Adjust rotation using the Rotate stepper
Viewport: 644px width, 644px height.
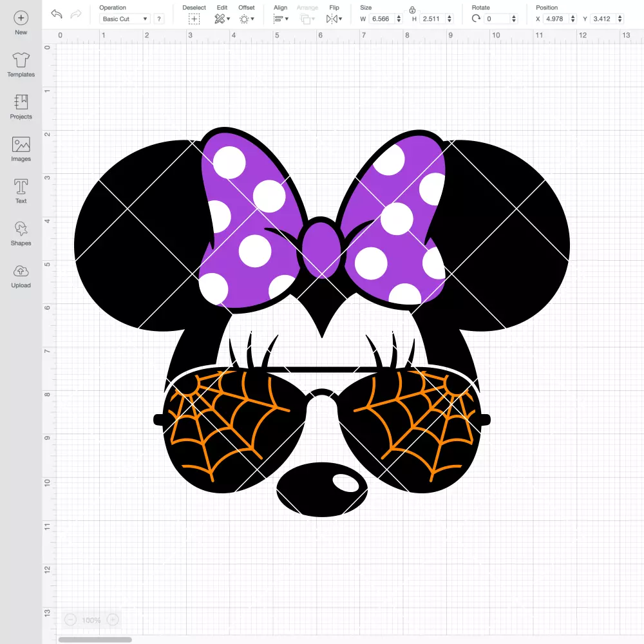click(x=514, y=19)
